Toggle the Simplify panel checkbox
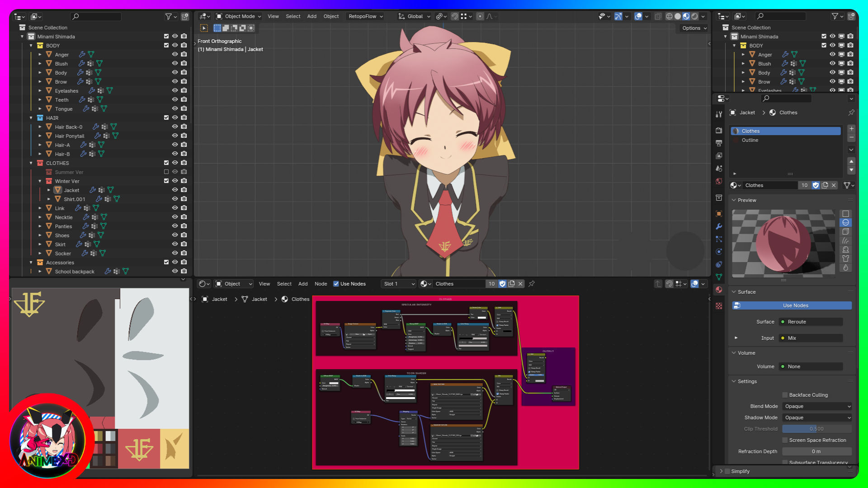 coord(727,471)
